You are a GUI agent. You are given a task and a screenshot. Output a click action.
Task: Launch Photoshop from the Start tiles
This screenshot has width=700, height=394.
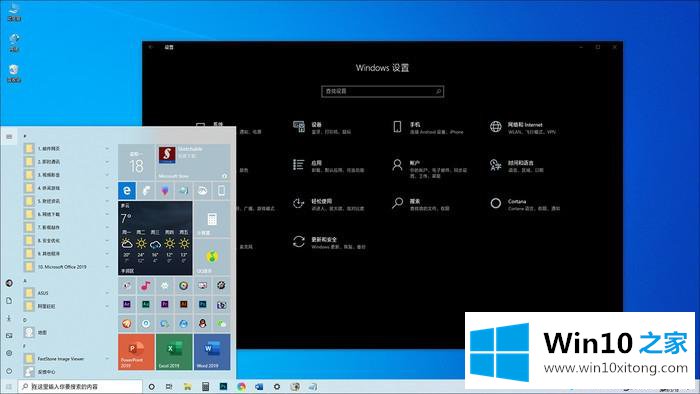click(x=203, y=304)
